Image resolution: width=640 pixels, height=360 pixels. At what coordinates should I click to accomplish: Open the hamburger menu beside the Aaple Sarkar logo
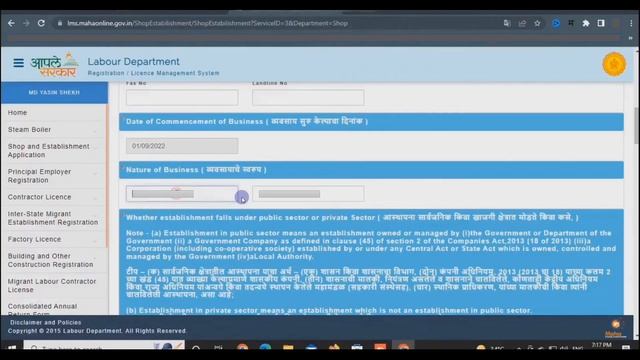(x=18, y=63)
